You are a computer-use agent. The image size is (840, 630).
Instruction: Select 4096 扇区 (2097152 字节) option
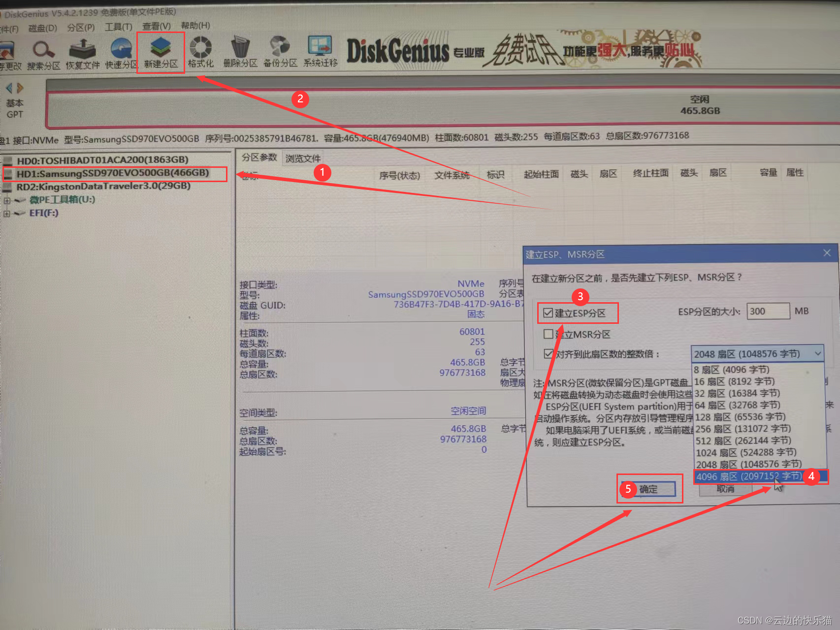[761, 476]
